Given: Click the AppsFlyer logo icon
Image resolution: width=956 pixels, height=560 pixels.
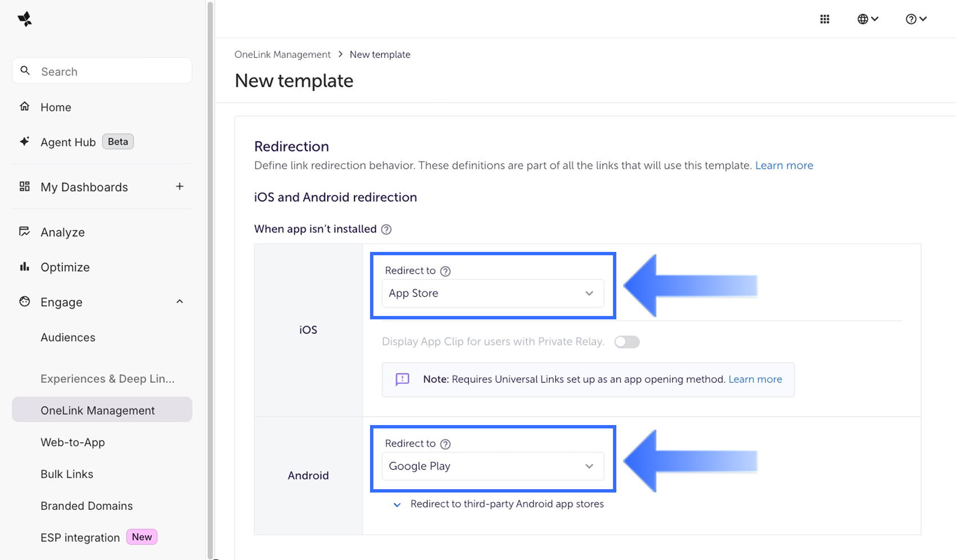Looking at the screenshot, I should pos(25,19).
